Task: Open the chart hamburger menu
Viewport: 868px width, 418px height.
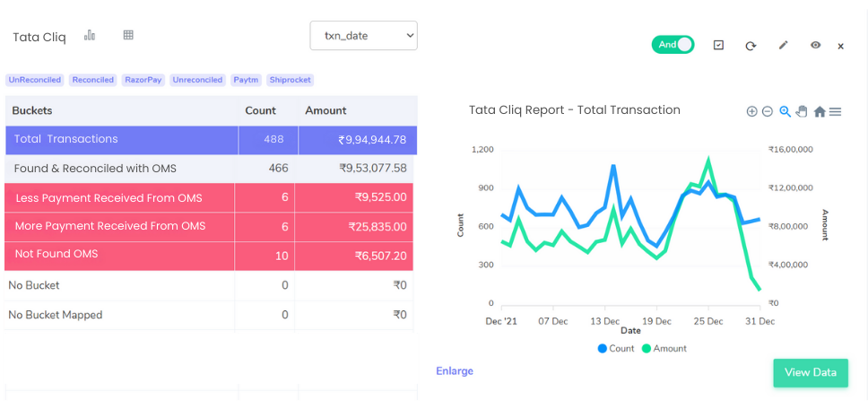Action: click(836, 112)
